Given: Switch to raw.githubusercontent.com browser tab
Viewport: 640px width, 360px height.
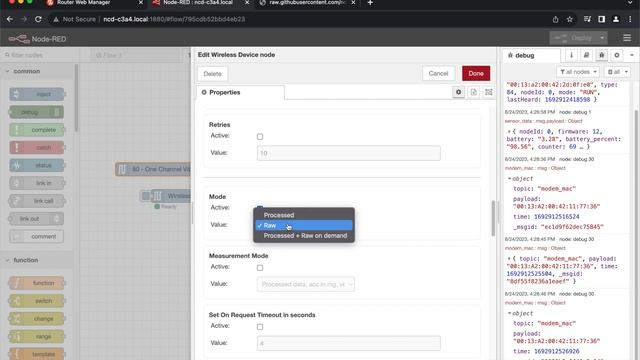Looking at the screenshot, I should click(307, 3).
